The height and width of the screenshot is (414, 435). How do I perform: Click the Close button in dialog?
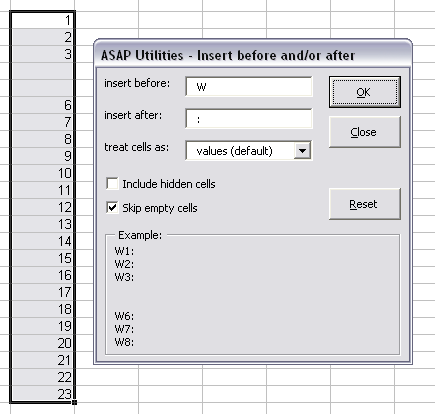(365, 132)
